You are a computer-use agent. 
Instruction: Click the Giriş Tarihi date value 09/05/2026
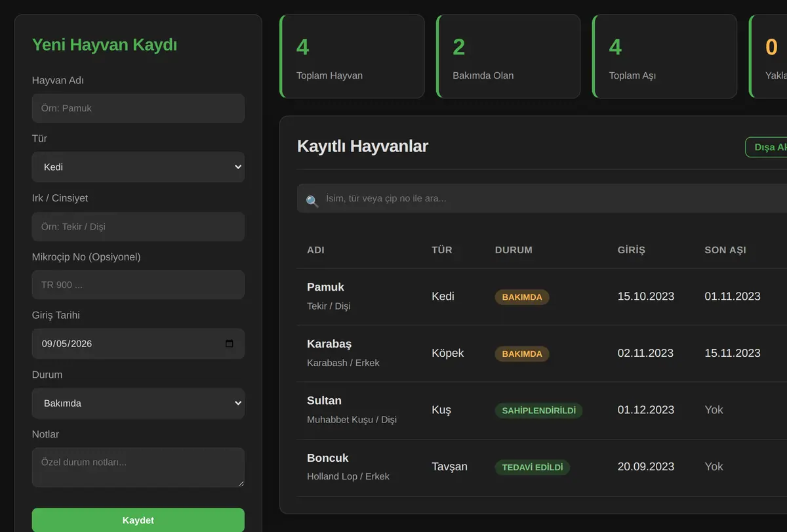[x=67, y=344]
